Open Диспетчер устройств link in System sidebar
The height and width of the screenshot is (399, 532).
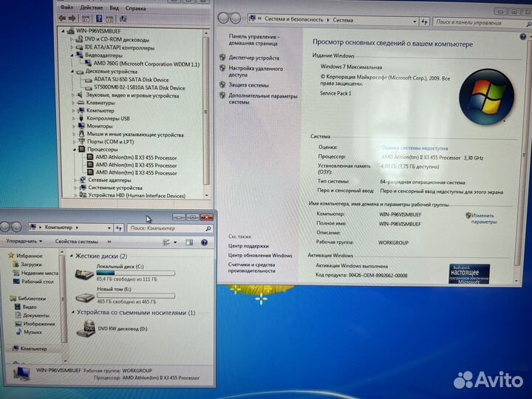(x=253, y=58)
